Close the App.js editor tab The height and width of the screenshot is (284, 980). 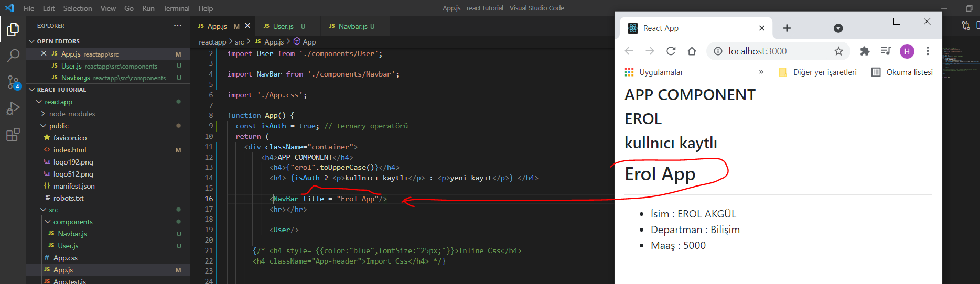(x=247, y=26)
